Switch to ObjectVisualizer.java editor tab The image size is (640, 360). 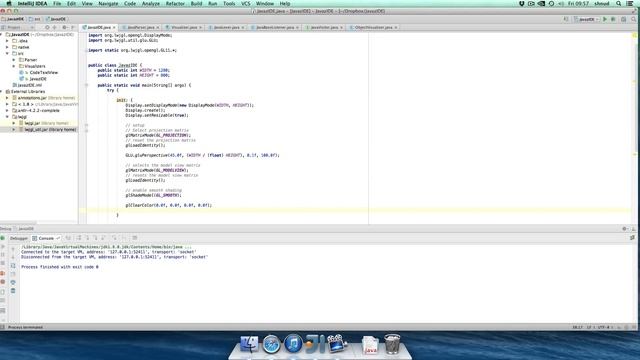pyautogui.click(x=373, y=27)
